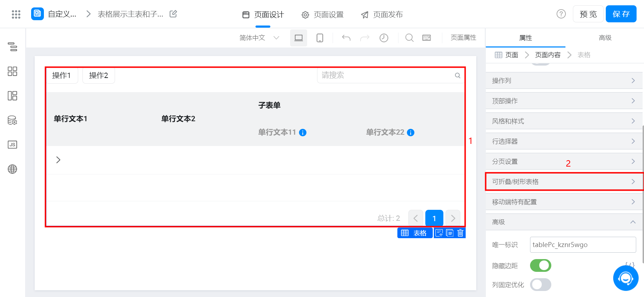644x297 pixels.
Task: Click the undo arrow in toolbar
Action: [x=346, y=38]
